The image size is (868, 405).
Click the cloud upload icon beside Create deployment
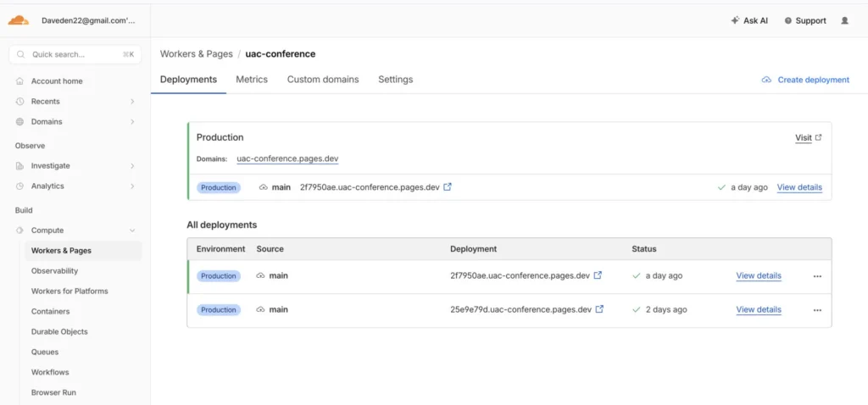[766, 80]
